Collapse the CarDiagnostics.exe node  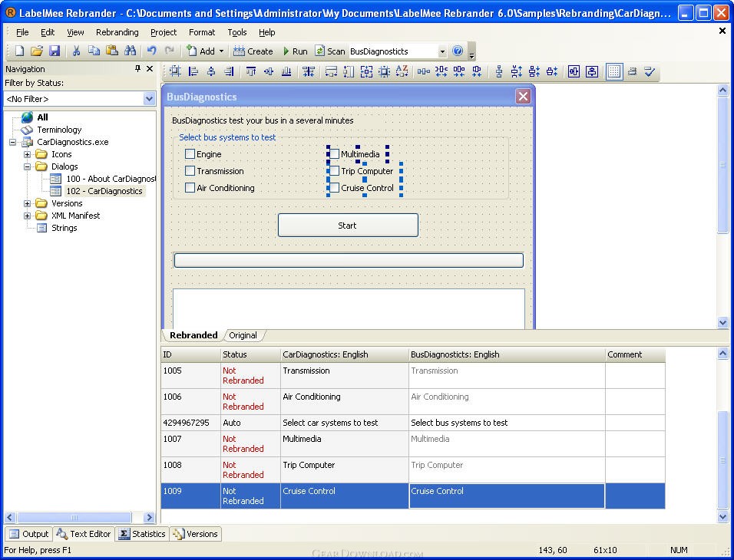(x=12, y=142)
